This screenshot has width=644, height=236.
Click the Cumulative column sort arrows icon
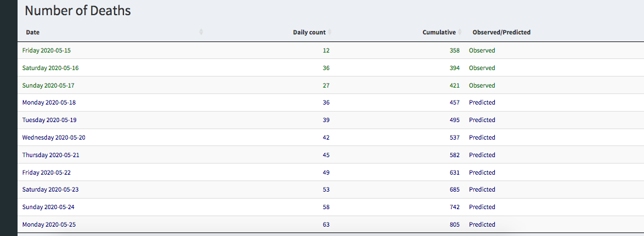pyautogui.click(x=460, y=32)
